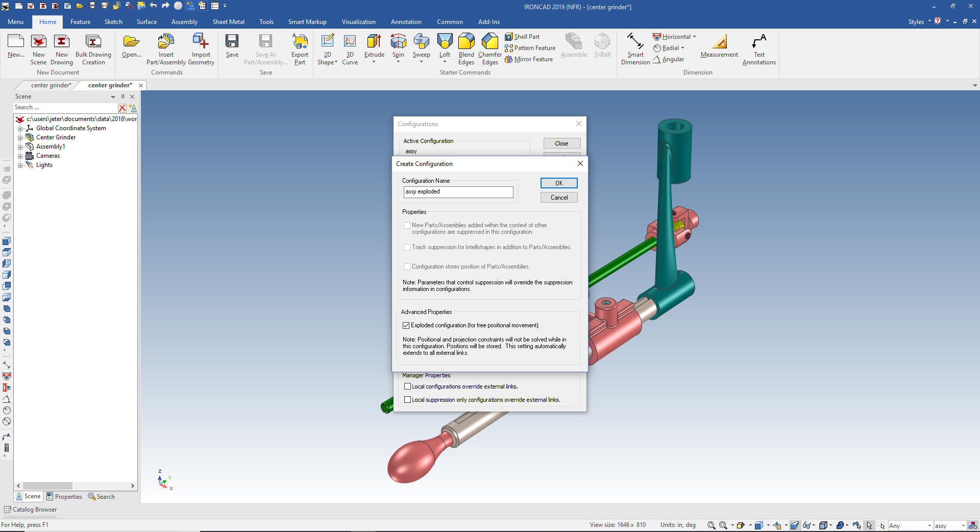Click the Measurement tool icon
Viewport: 980px width, 532px height.
[719, 42]
